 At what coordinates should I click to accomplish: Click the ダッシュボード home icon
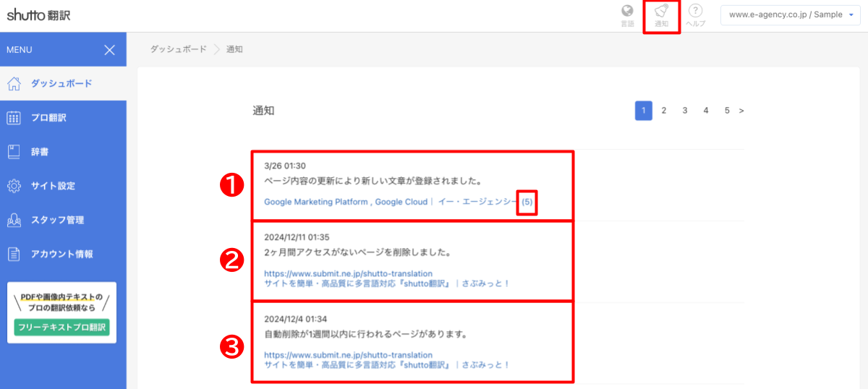pos(14,83)
